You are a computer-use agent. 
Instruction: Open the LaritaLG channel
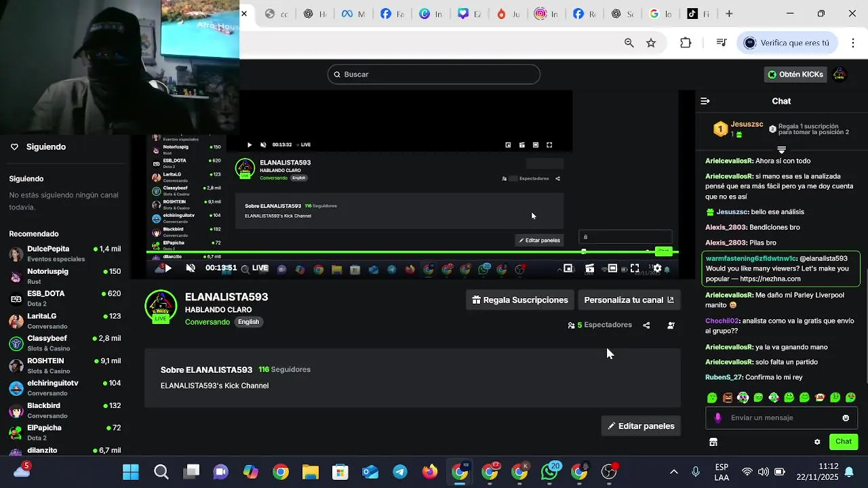tap(65, 321)
